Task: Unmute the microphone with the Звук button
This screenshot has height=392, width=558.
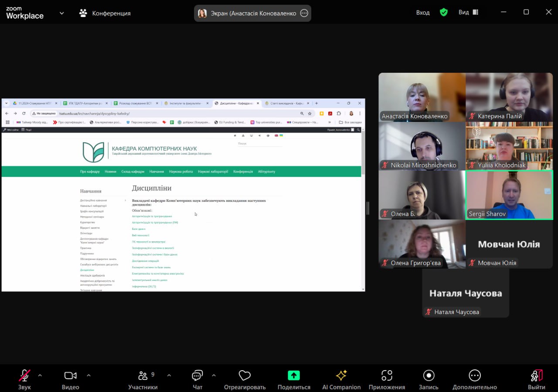Action: (24, 379)
